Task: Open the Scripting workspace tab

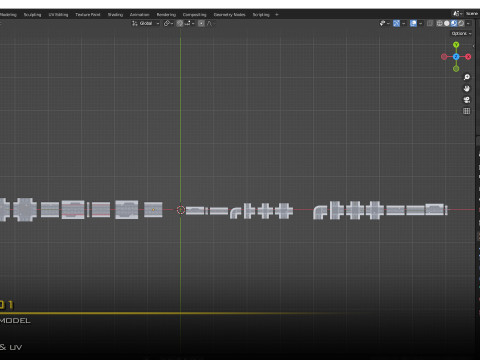Action: (x=261, y=15)
